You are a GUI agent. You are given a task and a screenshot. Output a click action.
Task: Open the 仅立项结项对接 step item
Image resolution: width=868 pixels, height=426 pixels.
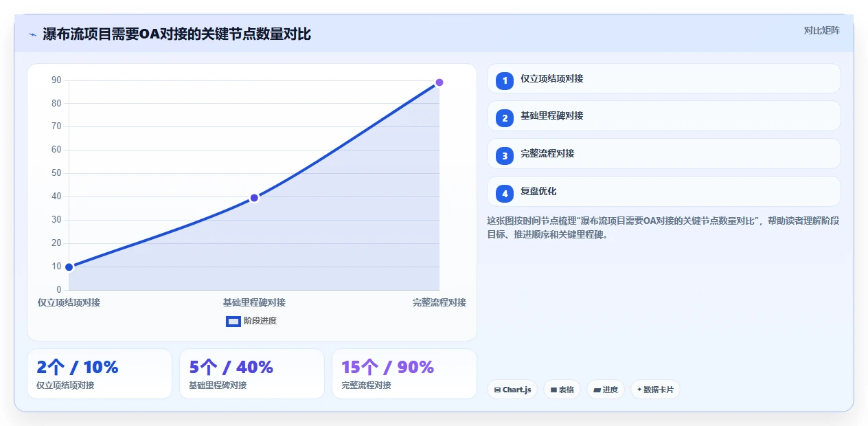664,78
